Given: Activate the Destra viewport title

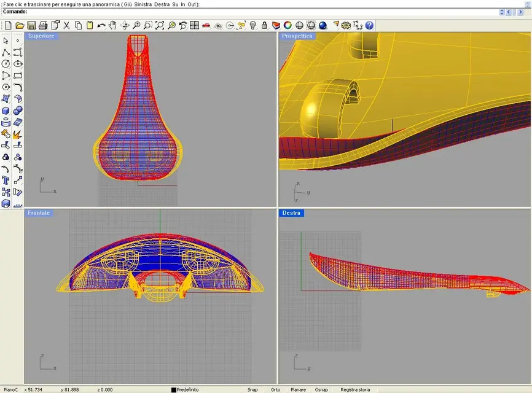Looking at the screenshot, I should [291, 213].
